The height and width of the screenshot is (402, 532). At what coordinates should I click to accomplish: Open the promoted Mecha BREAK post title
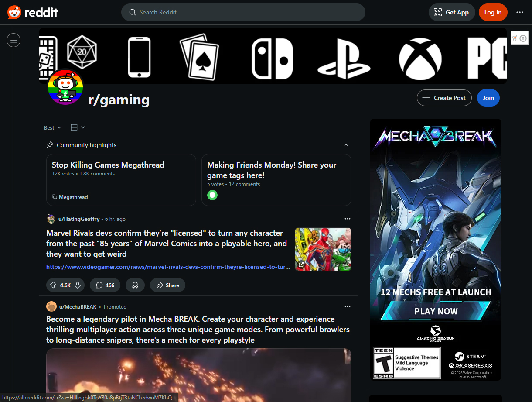(198, 330)
